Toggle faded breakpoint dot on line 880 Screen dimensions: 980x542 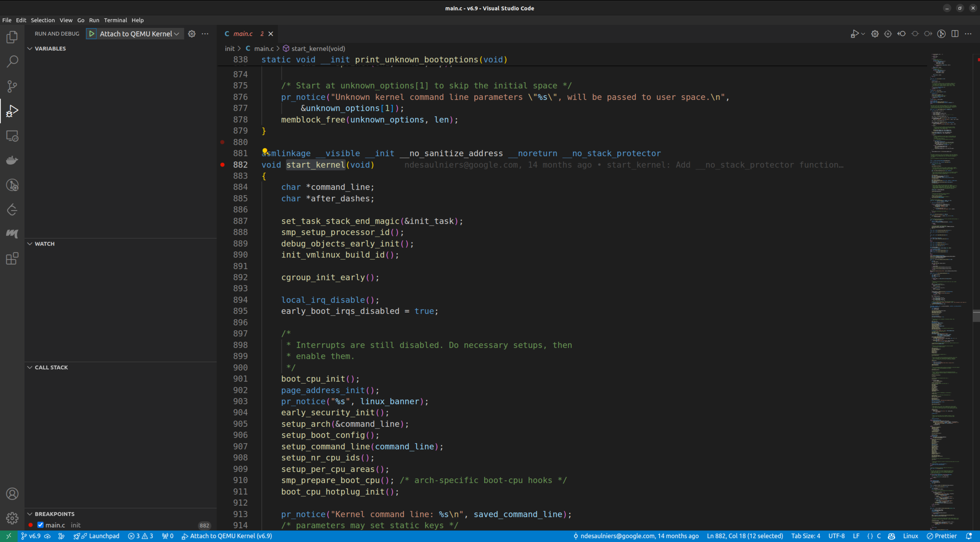[223, 142]
